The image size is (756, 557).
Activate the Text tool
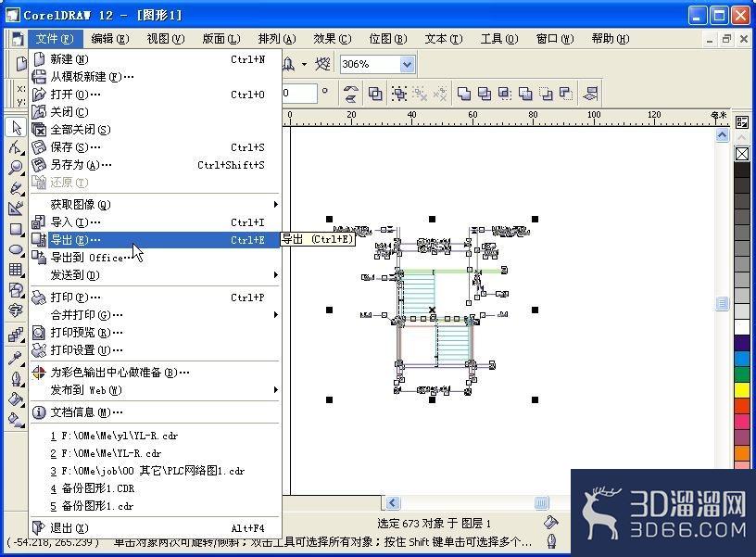tap(16, 310)
